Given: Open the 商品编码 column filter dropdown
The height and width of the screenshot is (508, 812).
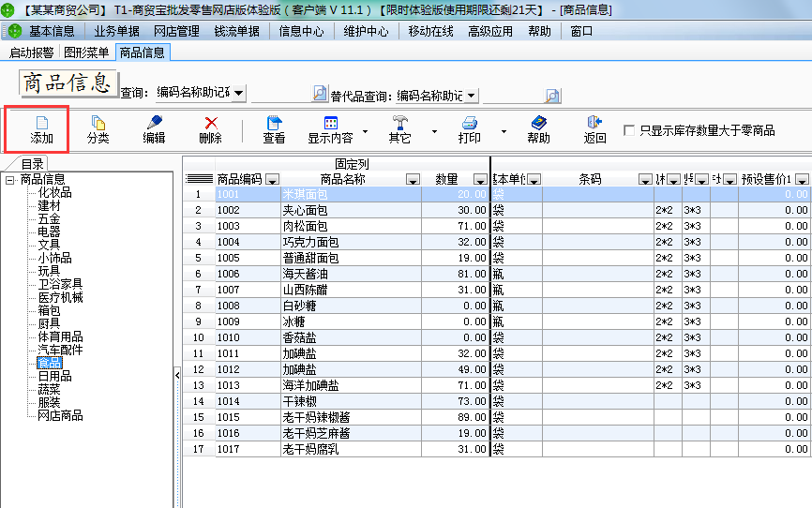Looking at the screenshot, I should tap(273, 180).
